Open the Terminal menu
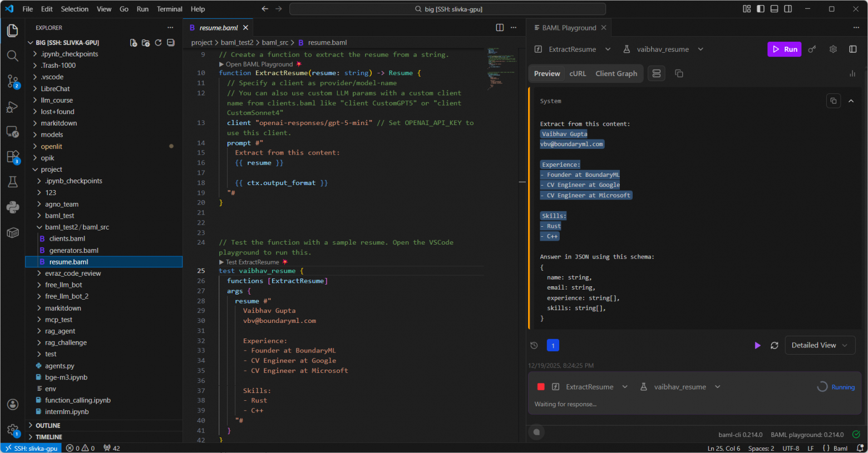Screen dimensions: 868x453 (169, 9)
